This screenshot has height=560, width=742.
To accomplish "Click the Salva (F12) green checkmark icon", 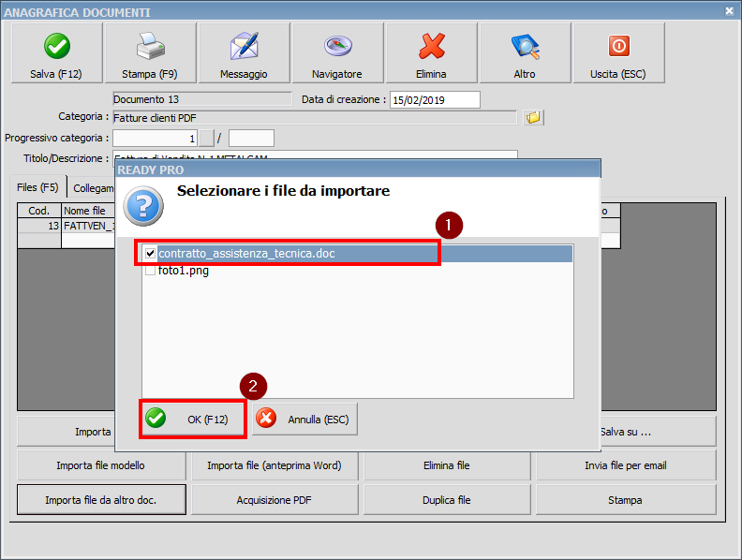I will 56,46.
